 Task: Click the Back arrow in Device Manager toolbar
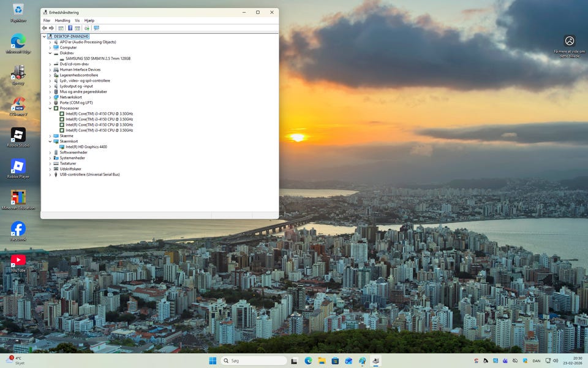coord(44,28)
